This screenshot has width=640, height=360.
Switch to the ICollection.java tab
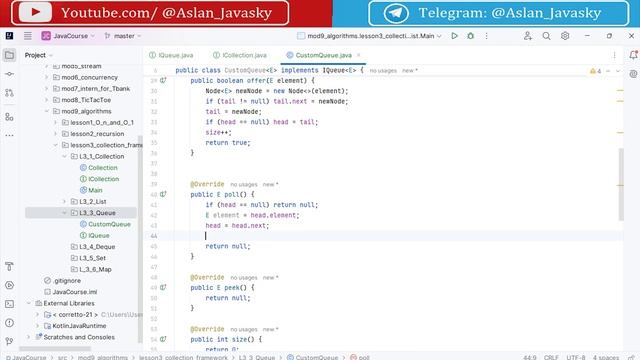tap(240, 55)
